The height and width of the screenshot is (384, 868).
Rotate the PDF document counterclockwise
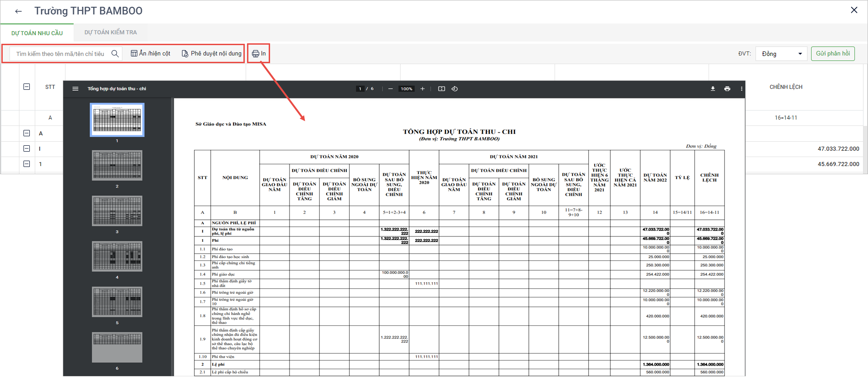(x=455, y=89)
